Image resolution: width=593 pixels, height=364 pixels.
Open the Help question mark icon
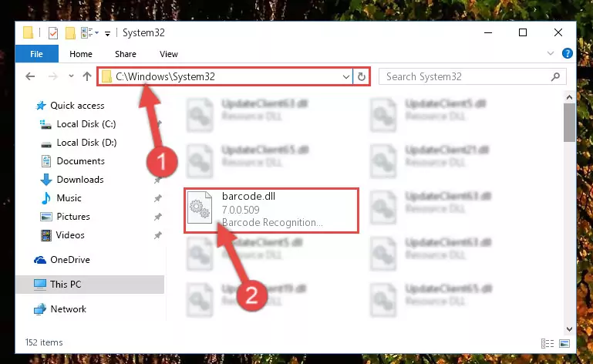click(568, 53)
